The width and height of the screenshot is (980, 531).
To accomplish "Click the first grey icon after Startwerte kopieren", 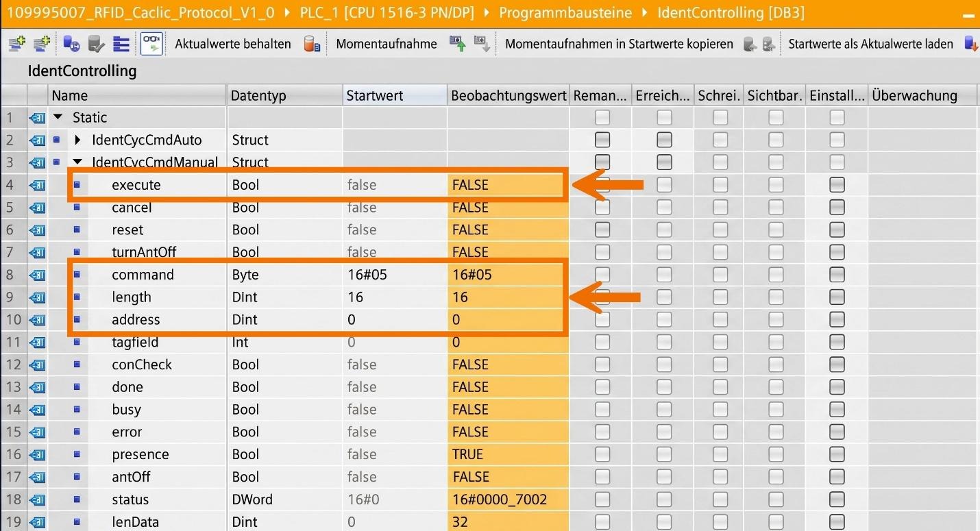I will pyautogui.click(x=750, y=44).
